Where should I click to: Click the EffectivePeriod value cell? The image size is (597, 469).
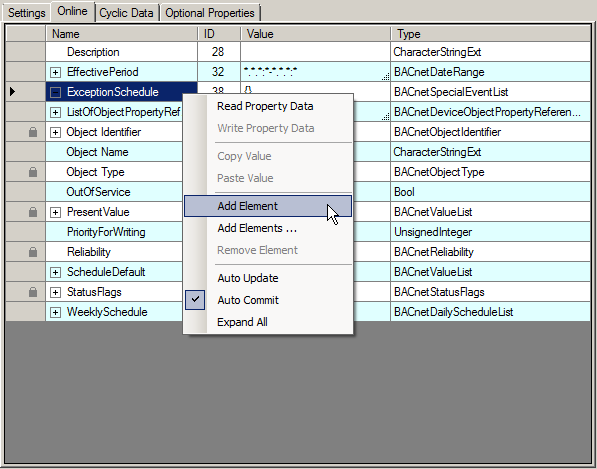315,72
